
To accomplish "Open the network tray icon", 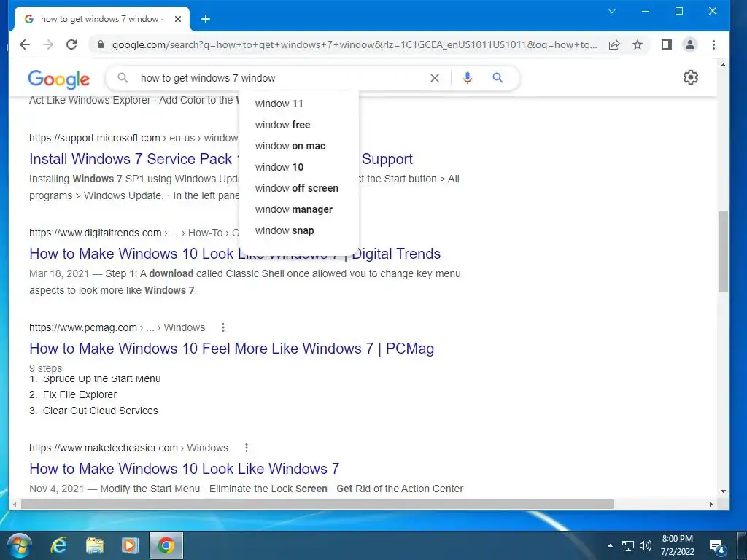I will pos(628,545).
